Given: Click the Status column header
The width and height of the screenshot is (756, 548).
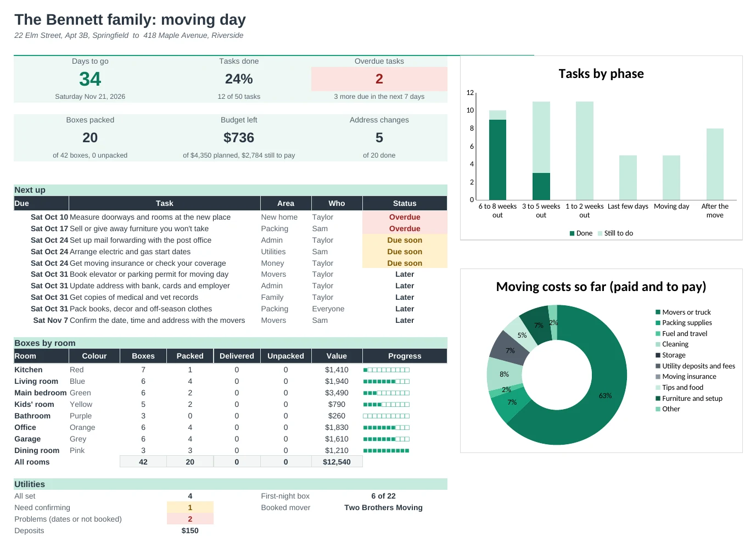Looking at the screenshot, I should [405, 203].
